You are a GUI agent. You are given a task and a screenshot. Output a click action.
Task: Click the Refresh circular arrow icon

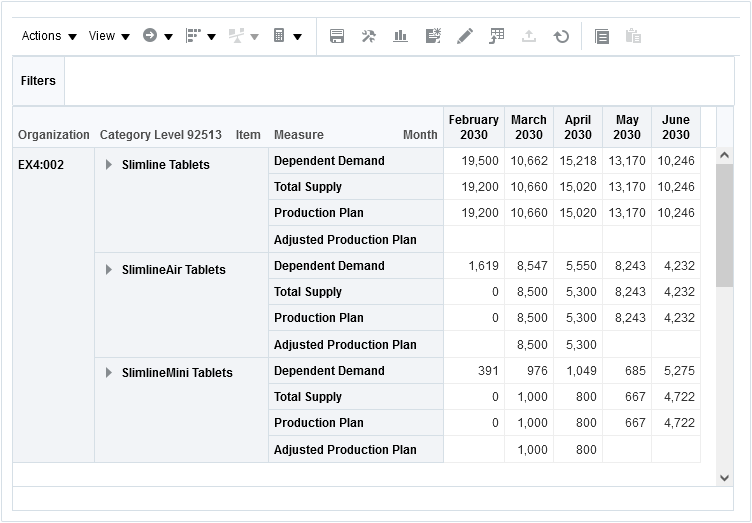click(x=561, y=36)
